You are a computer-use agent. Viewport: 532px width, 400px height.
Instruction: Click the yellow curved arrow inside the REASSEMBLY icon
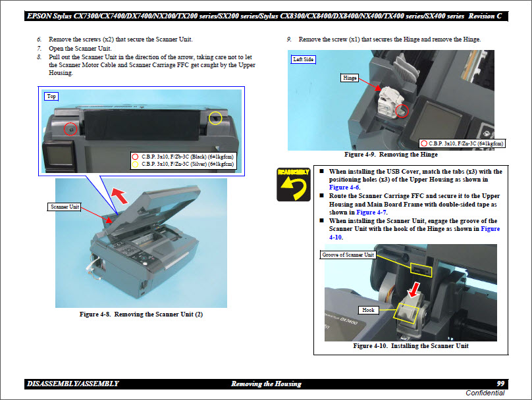292,190
